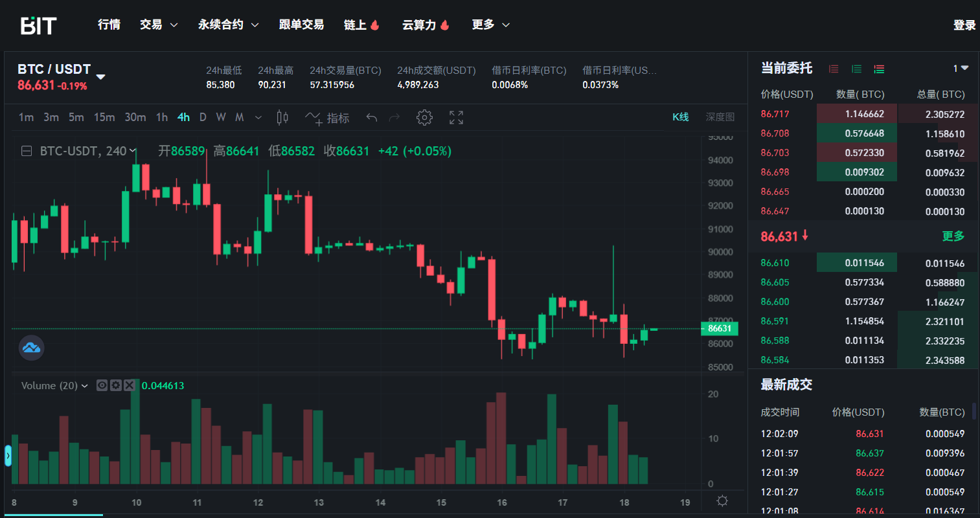Expand the BTC / USDT pair selector

[100, 77]
